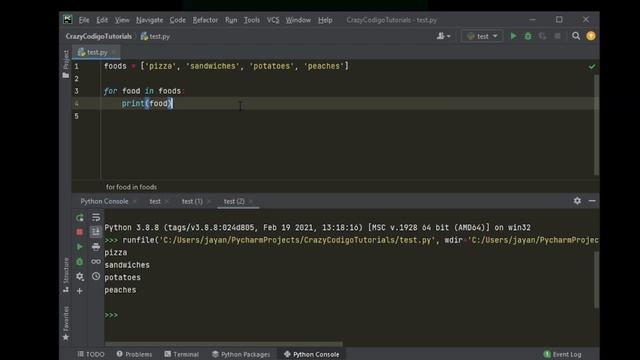Image resolution: width=640 pixels, height=360 pixels.
Task: Click 'peaches' in console output
Action: (120, 290)
